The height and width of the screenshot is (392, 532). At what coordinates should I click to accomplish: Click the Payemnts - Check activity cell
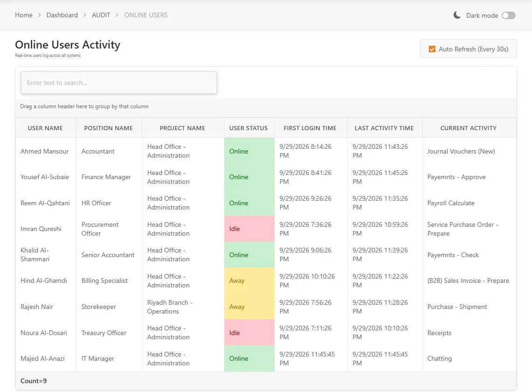(469, 254)
